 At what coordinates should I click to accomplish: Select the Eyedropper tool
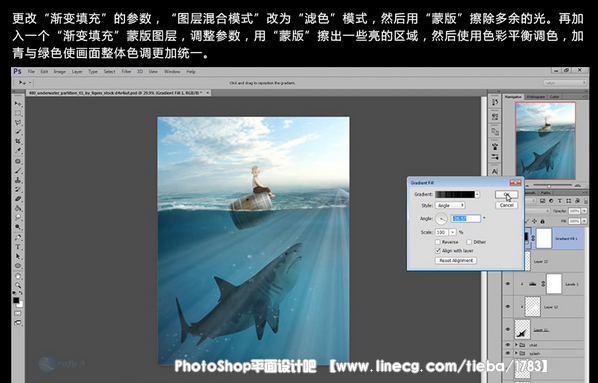click(x=18, y=151)
